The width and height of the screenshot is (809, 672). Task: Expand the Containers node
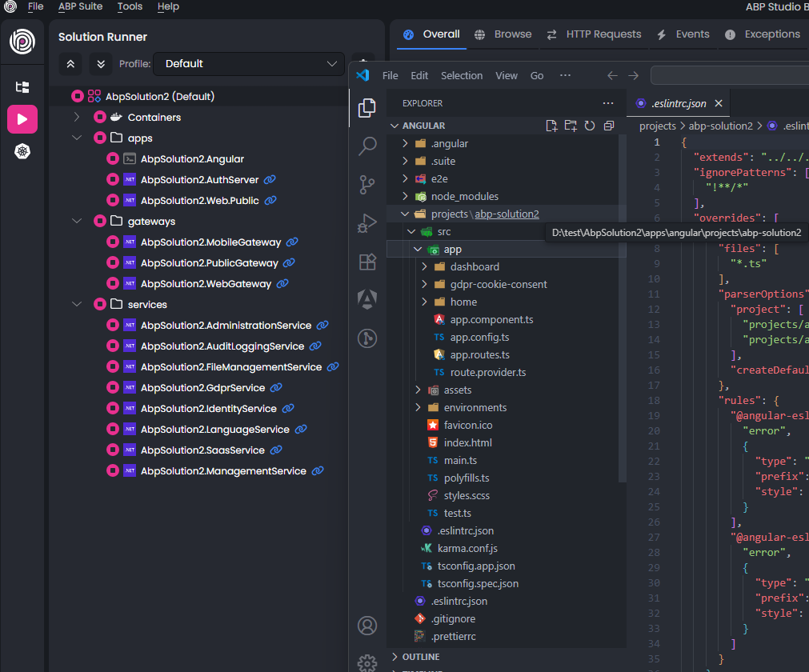[x=77, y=118]
